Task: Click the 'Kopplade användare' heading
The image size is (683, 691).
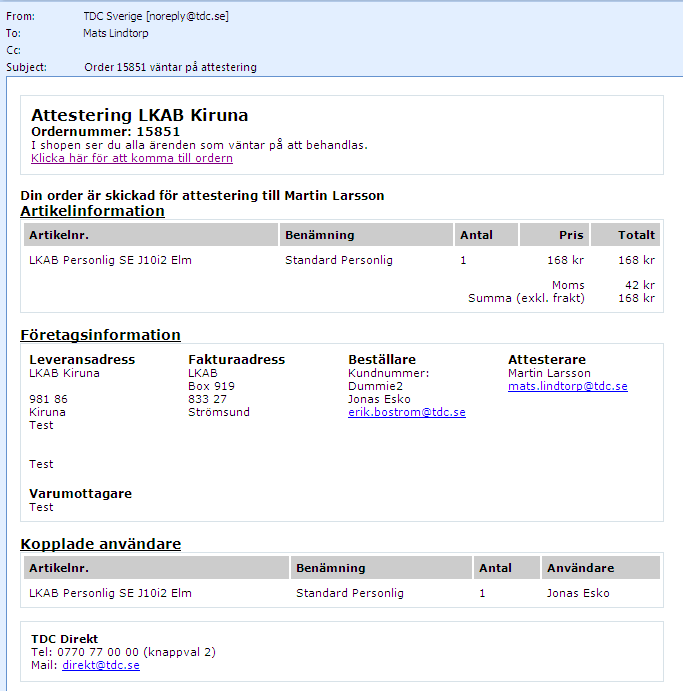Action: (x=100, y=544)
